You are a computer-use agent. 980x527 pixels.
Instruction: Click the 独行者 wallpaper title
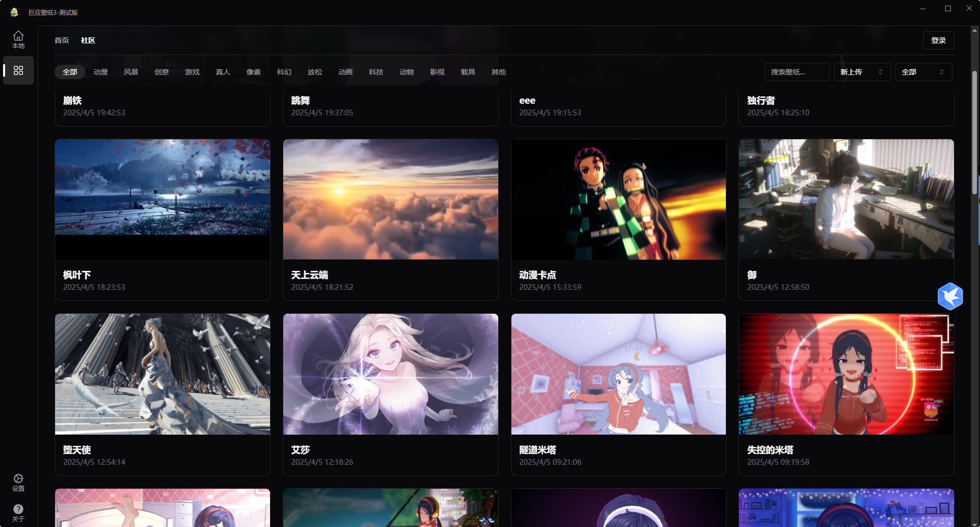click(761, 101)
